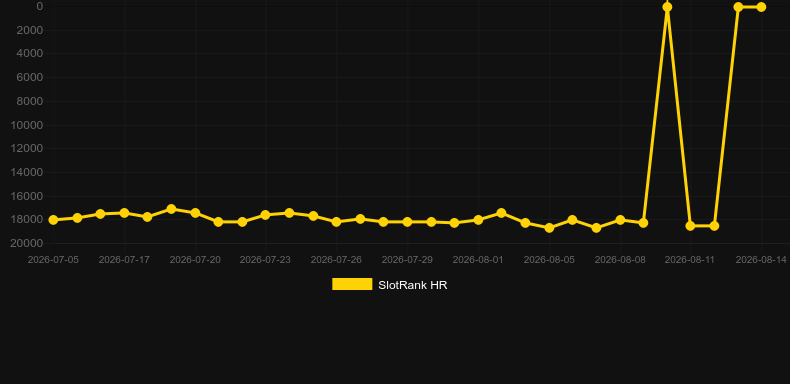The width and height of the screenshot is (790, 384).
Task: Select the data point above 2026-07-20
Action: tap(195, 213)
